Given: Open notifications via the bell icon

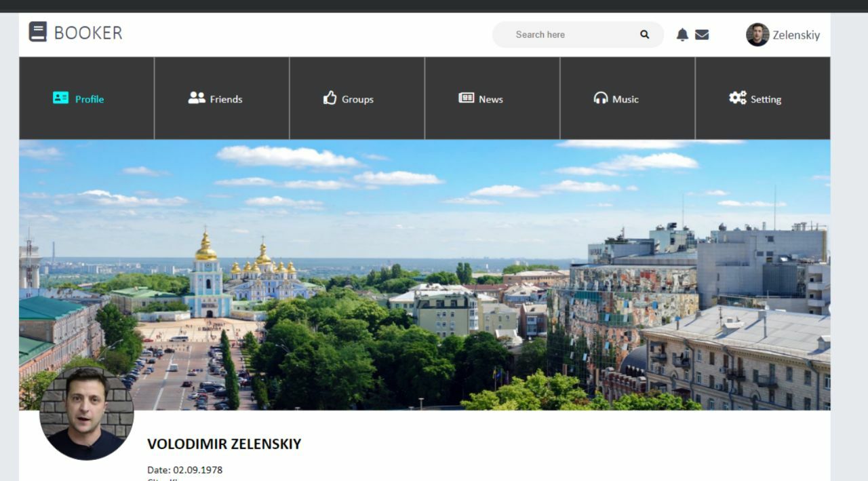Looking at the screenshot, I should click(x=682, y=35).
